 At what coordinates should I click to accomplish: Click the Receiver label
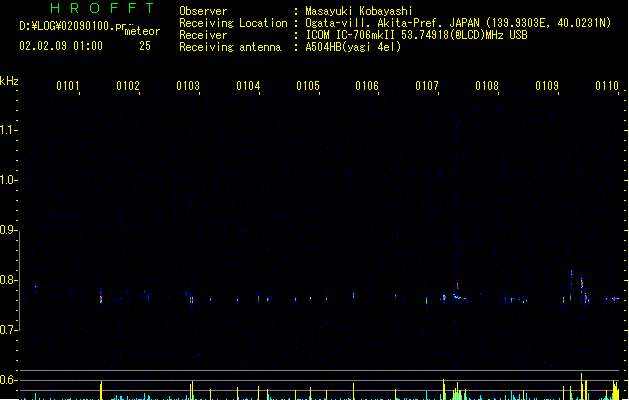click(203, 35)
